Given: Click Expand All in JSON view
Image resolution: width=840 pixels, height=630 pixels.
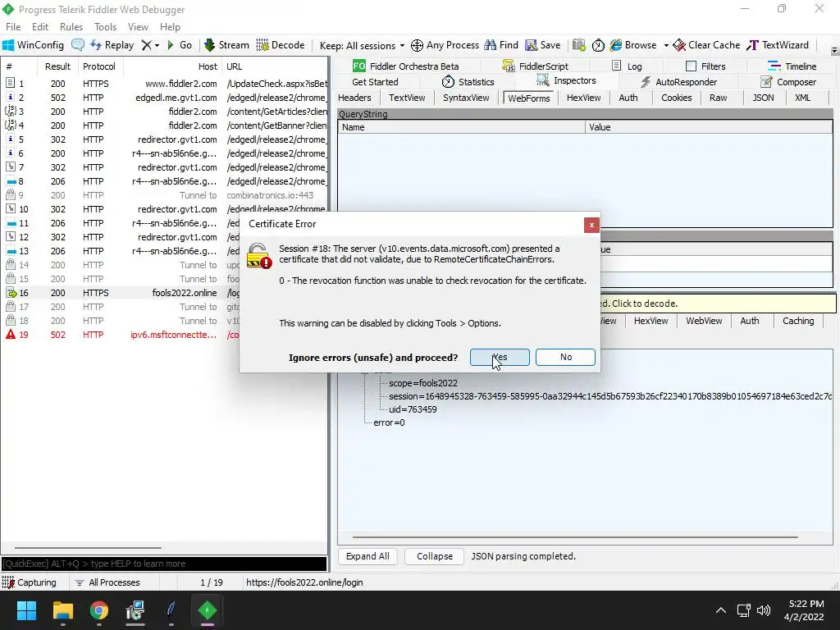Looking at the screenshot, I should [x=367, y=557].
